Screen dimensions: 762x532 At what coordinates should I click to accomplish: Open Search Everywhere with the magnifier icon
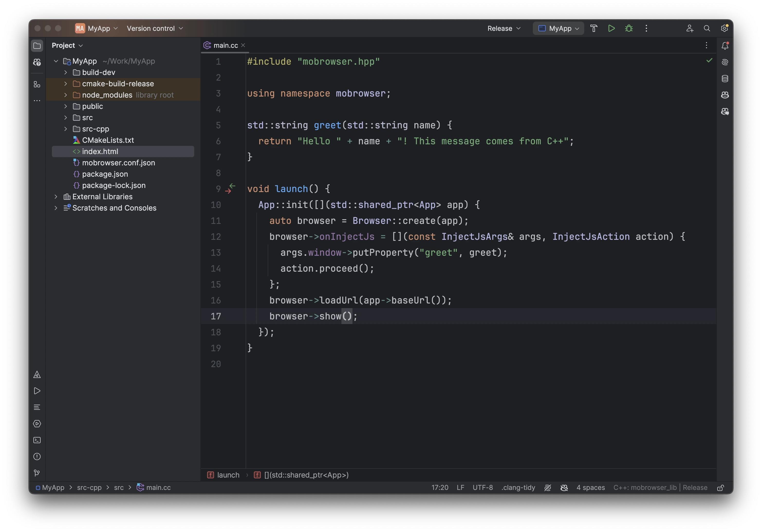[707, 28]
